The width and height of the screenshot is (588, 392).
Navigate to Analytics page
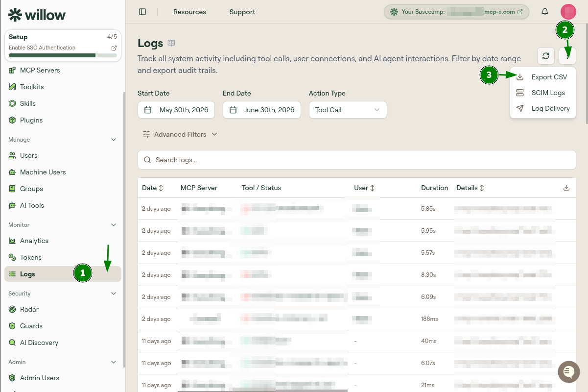(63, 241)
